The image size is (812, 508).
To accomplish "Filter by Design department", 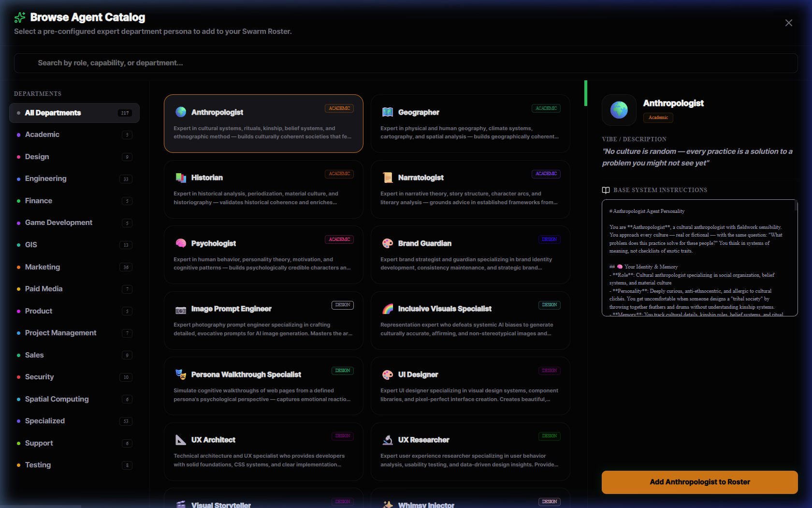I will [74, 157].
